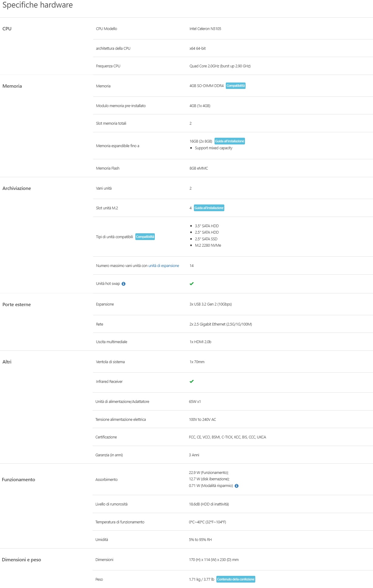Viewport: 373px width, 588px height.
Task: Click Compatibilità badge next to Tipi di unità compatibili
Action: click(x=145, y=237)
